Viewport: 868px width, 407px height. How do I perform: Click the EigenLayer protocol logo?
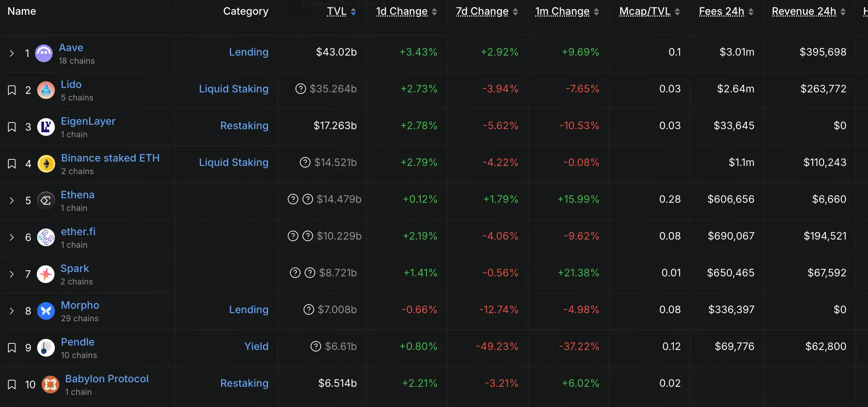point(46,127)
